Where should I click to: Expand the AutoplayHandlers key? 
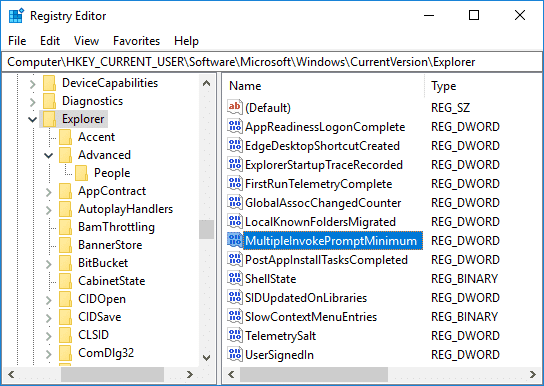click(x=49, y=210)
